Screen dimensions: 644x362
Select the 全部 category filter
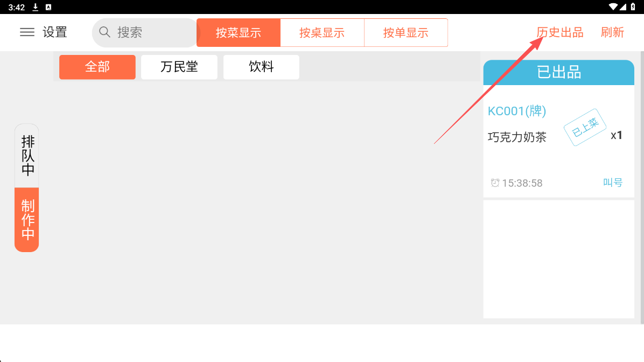click(97, 67)
